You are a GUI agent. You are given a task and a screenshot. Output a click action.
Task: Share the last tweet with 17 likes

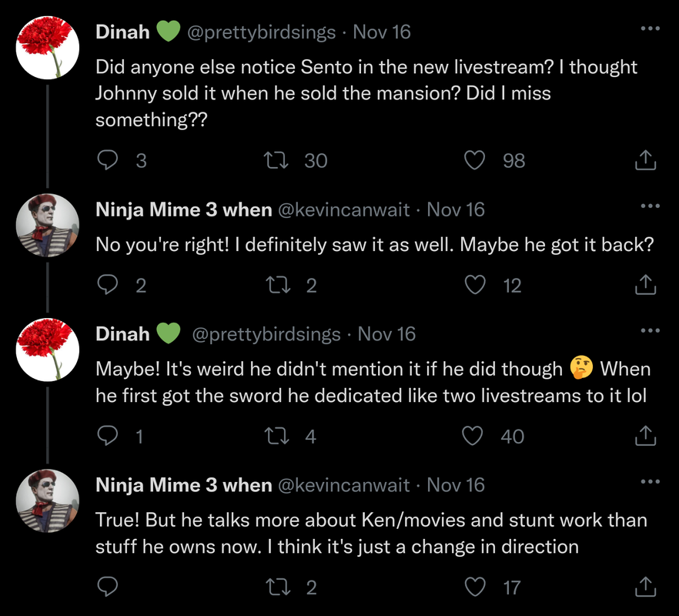point(645,588)
